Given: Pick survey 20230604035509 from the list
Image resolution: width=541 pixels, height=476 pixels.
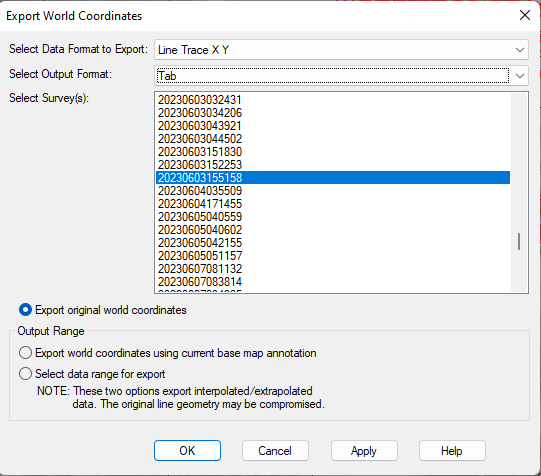Looking at the screenshot, I should [333, 191].
